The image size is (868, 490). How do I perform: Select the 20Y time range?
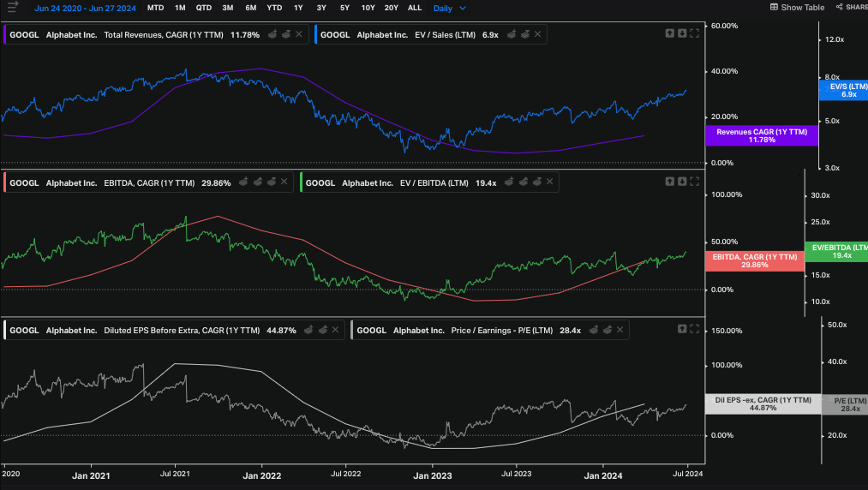(x=392, y=8)
